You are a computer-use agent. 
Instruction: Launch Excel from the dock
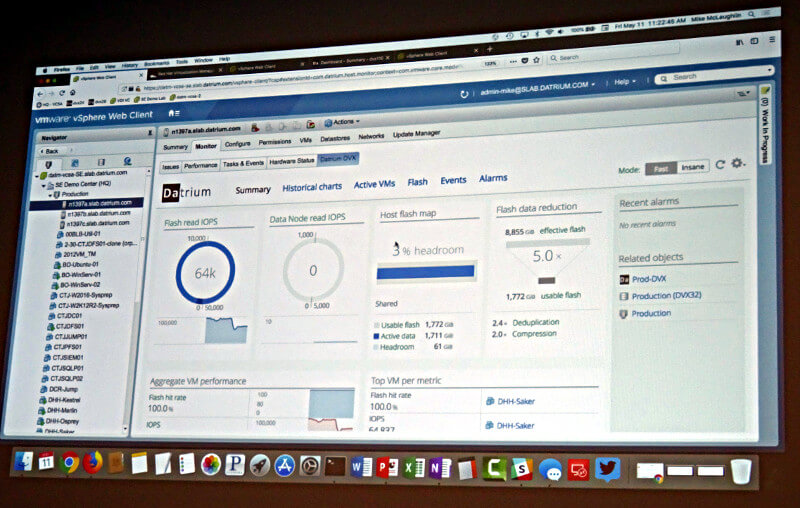[413, 468]
